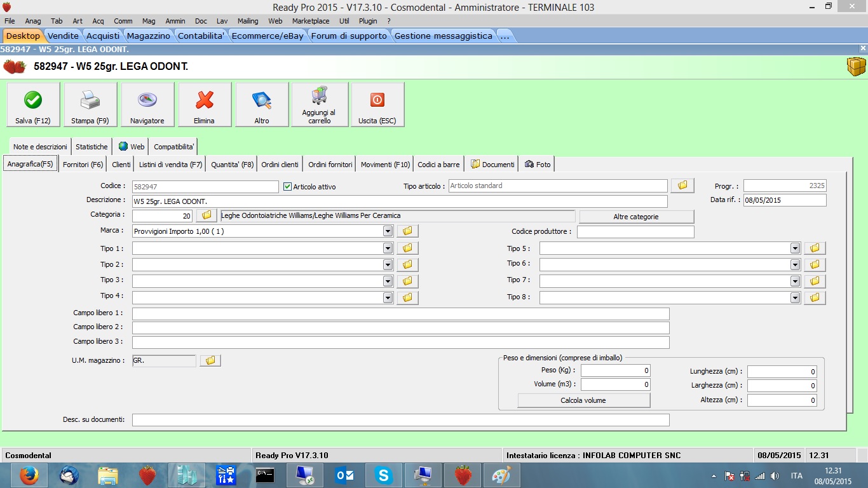The image size is (868, 488).
Task: Open the Marketplace menu
Action: 311,21
